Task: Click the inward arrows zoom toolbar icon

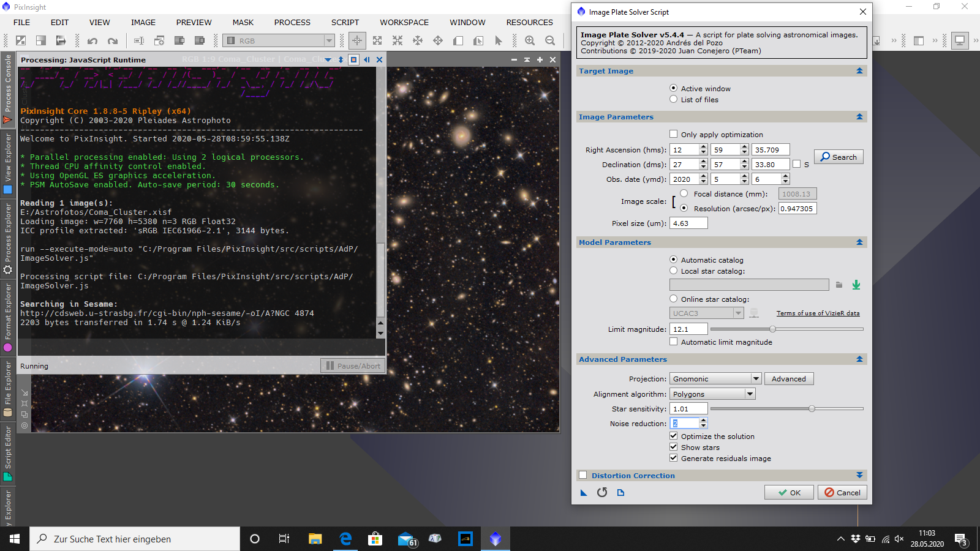Action: coord(398,41)
